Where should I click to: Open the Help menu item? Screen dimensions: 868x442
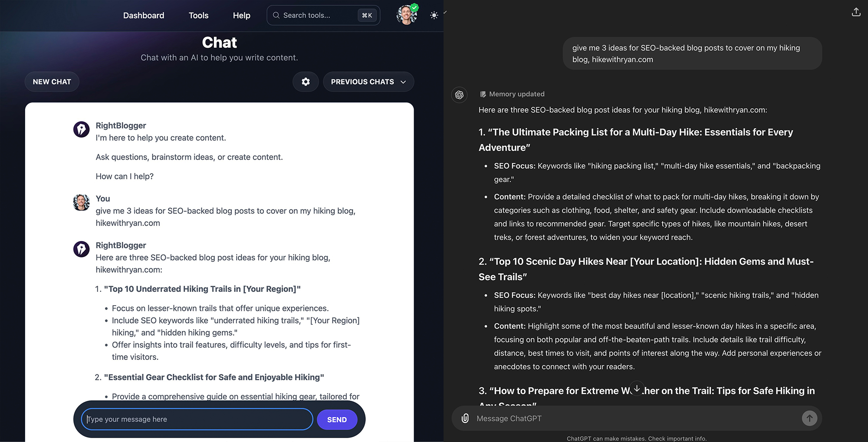(241, 15)
